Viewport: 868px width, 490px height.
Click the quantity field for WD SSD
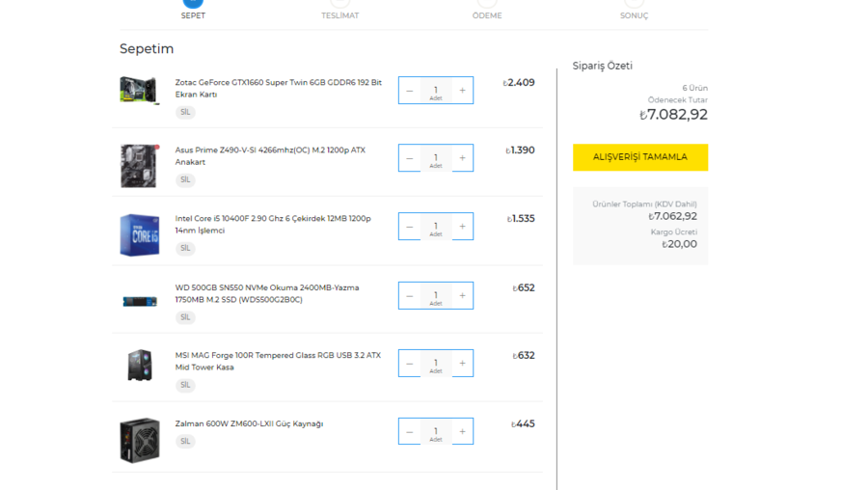click(x=436, y=296)
